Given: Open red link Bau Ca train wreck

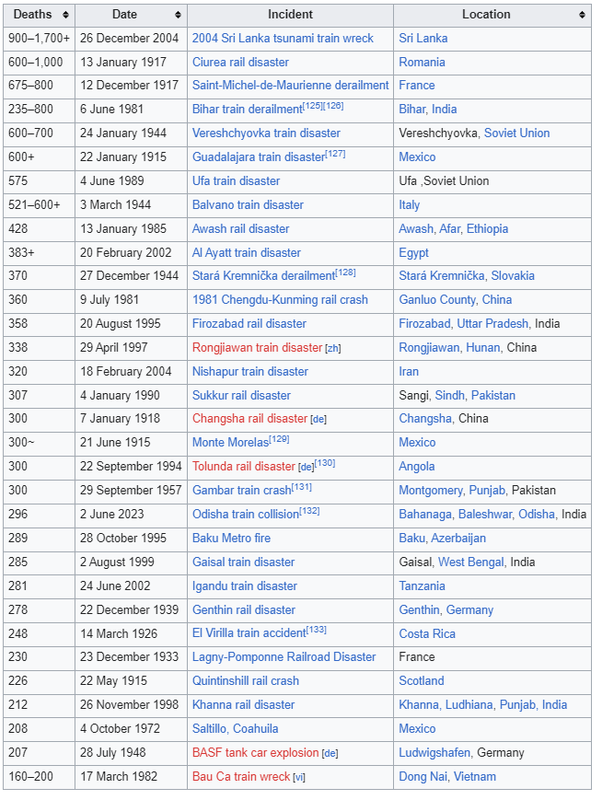Looking at the screenshot, I should coord(241,778).
